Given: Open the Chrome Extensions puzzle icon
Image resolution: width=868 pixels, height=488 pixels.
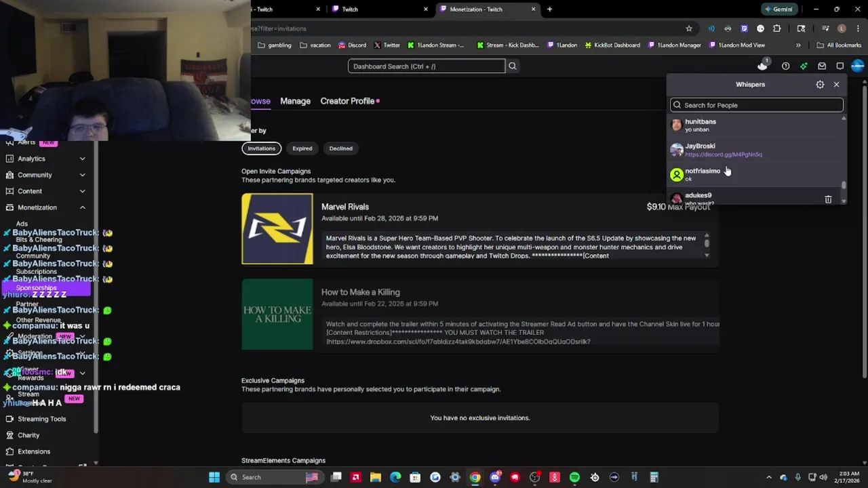Looking at the screenshot, I should (x=777, y=28).
